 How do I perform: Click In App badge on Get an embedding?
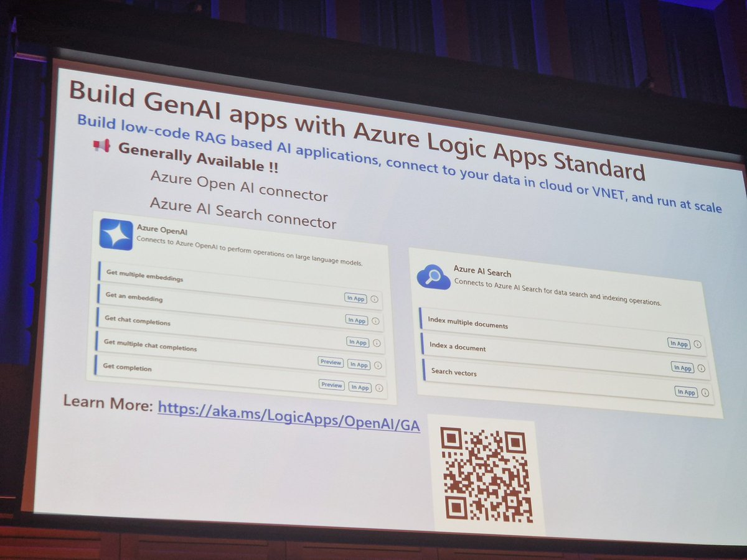click(x=357, y=320)
